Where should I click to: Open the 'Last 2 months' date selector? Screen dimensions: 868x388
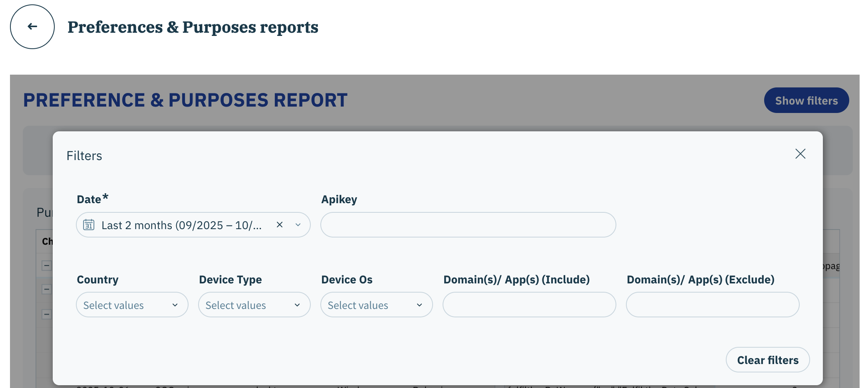click(181, 225)
